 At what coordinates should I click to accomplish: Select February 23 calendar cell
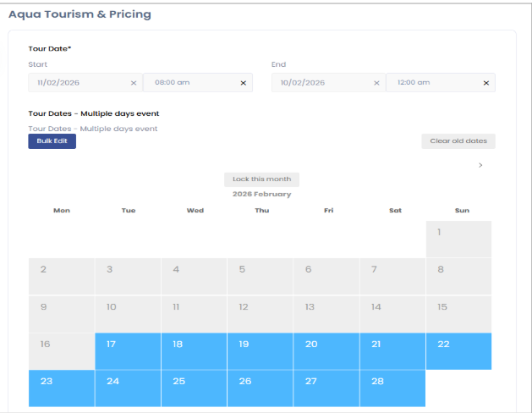[61, 388]
